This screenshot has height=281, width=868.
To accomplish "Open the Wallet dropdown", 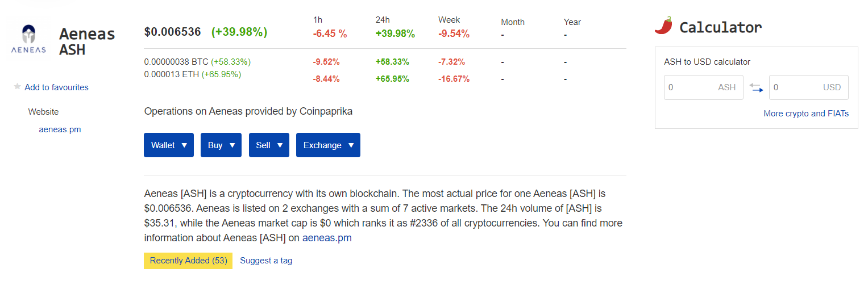I will coord(169,145).
